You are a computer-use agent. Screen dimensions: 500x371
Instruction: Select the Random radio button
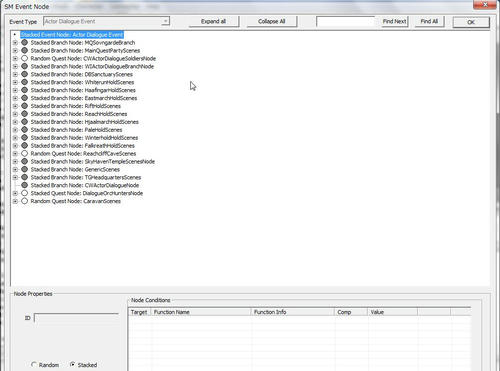(x=34, y=365)
